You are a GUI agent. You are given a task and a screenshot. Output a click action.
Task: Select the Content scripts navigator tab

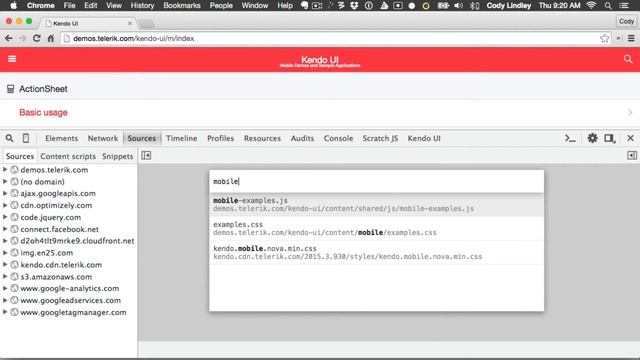point(68,156)
